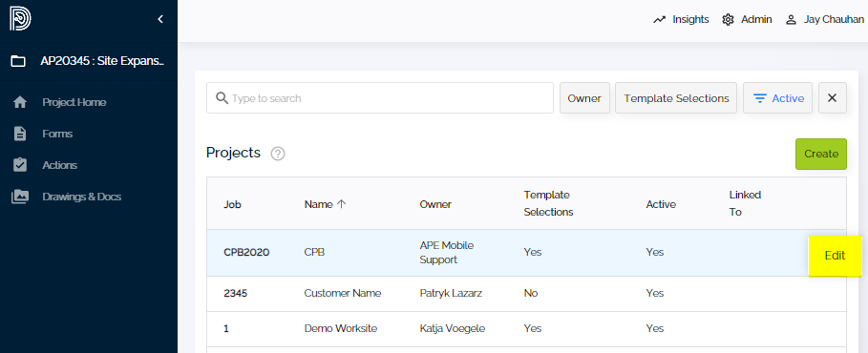This screenshot has width=868, height=353.
Task: Click the Drawings & Docs image icon
Action: pyautogui.click(x=20, y=197)
